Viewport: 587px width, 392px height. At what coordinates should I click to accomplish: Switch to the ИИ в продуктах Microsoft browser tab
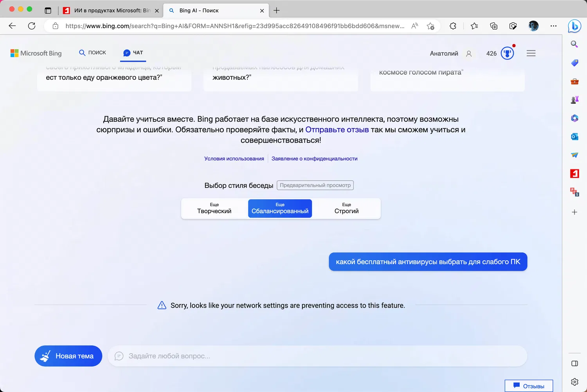[x=111, y=11]
